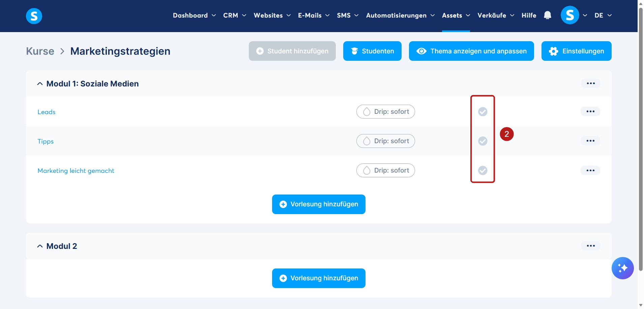The image size is (644, 309).
Task: Toggle the published checkmark for Leads
Action: [482, 111]
